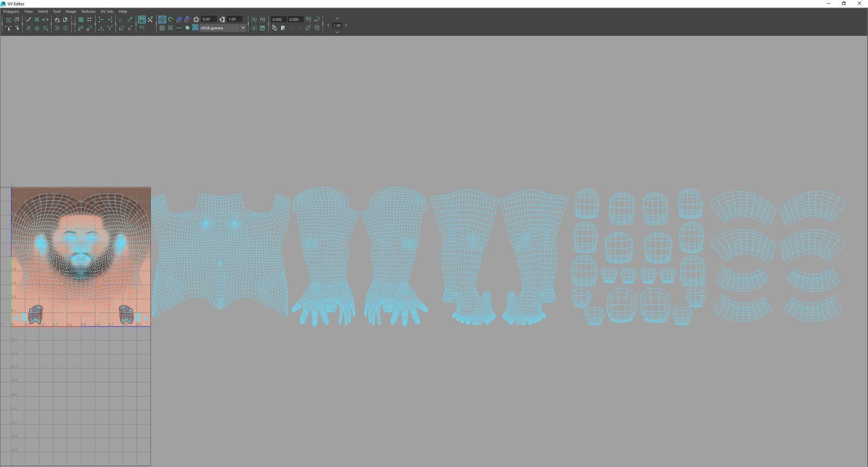Image resolution: width=868 pixels, height=467 pixels.
Task: Add selected to isolate set icon
Action: (130, 19)
